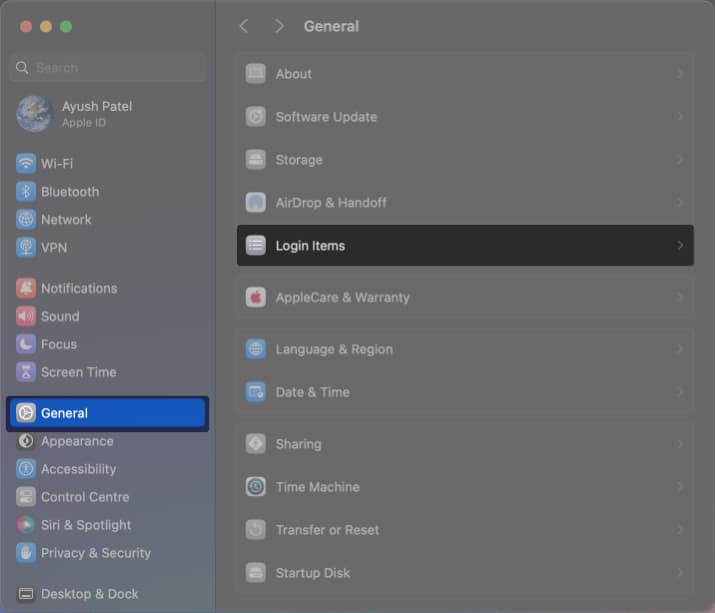The height and width of the screenshot is (613, 715).
Task: Click the Startup Disk label text
Action: pyautogui.click(x=313, y=572)
